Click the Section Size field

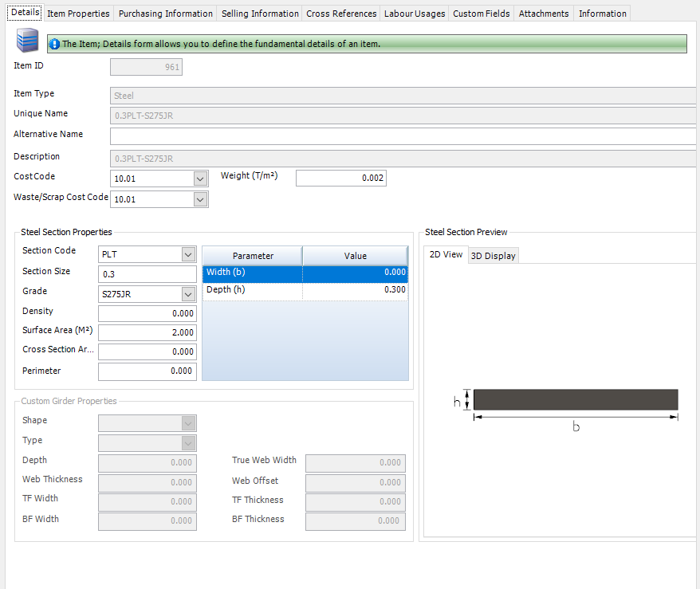click(147, 274)
